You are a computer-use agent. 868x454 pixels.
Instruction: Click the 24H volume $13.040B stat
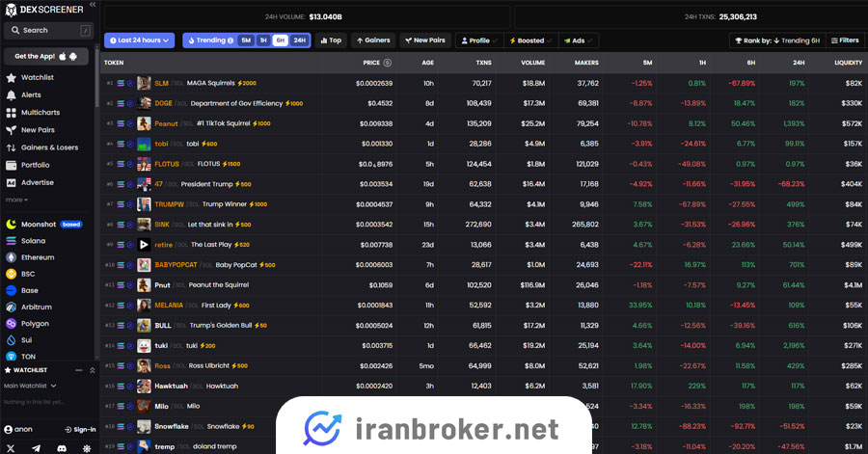tap(308, 17)
